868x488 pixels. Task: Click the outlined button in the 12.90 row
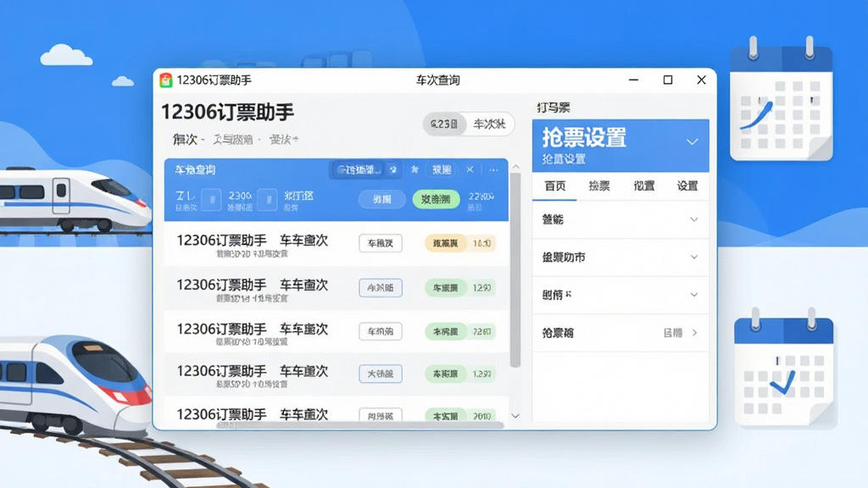point(381,288)
